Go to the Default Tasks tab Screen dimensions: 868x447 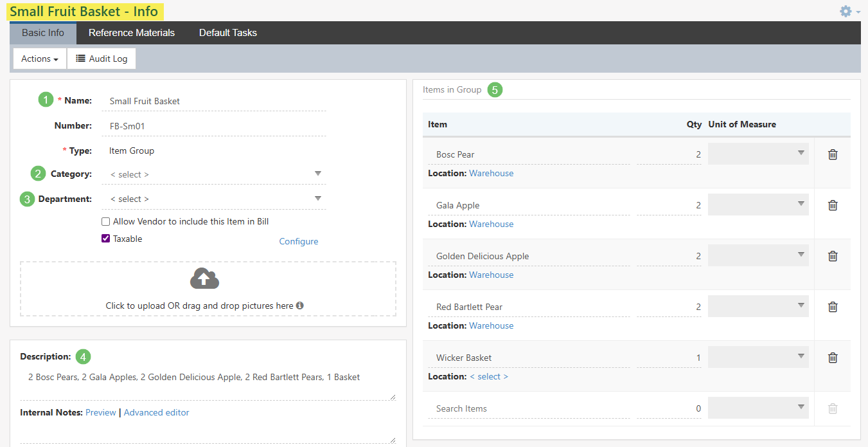(227, 33)
